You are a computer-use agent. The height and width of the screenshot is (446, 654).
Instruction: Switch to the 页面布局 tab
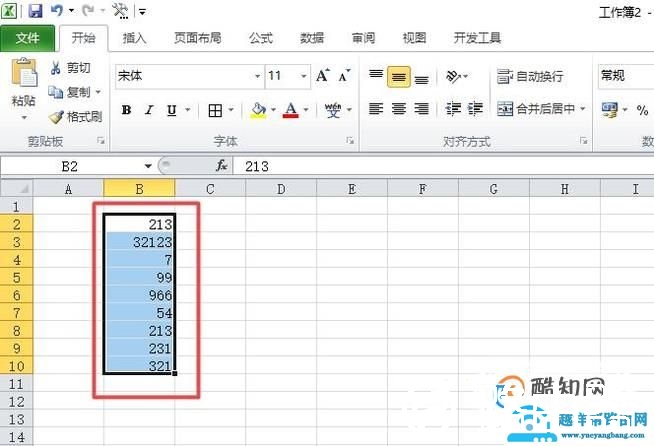pyautogui.click(x=198, y=38)
